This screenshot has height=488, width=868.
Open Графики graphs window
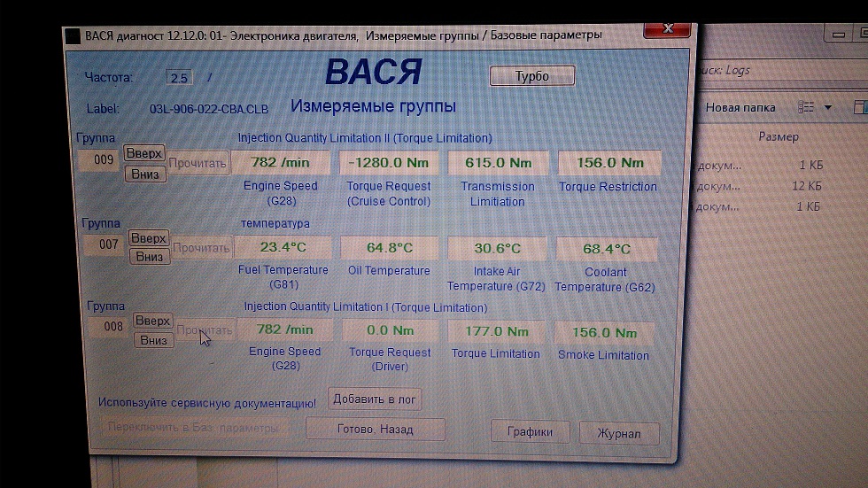pos(530,432)
